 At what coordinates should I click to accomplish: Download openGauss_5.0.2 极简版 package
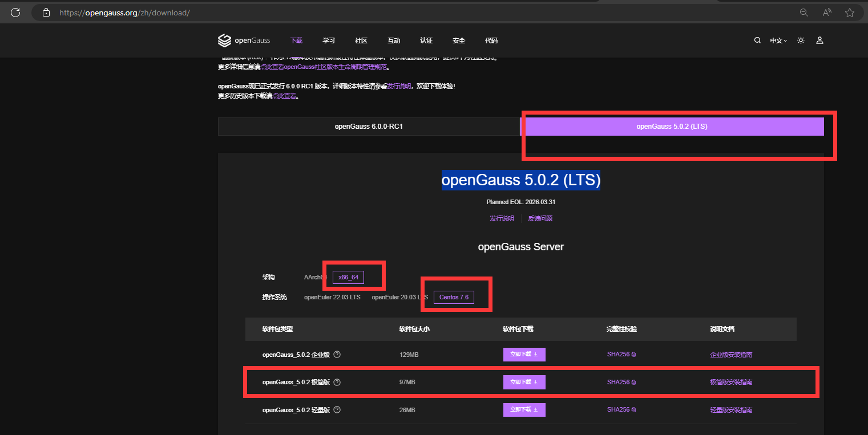point(524,382)
